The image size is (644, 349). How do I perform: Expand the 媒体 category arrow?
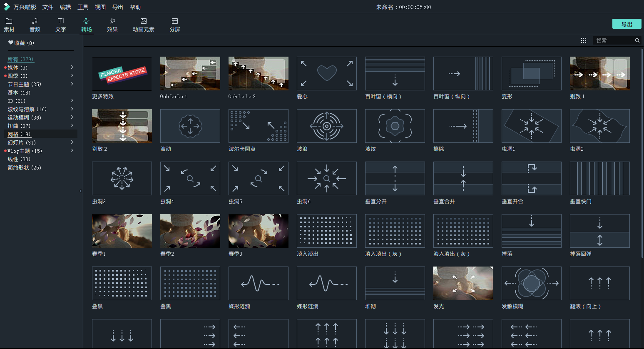(x=72, y=67)
